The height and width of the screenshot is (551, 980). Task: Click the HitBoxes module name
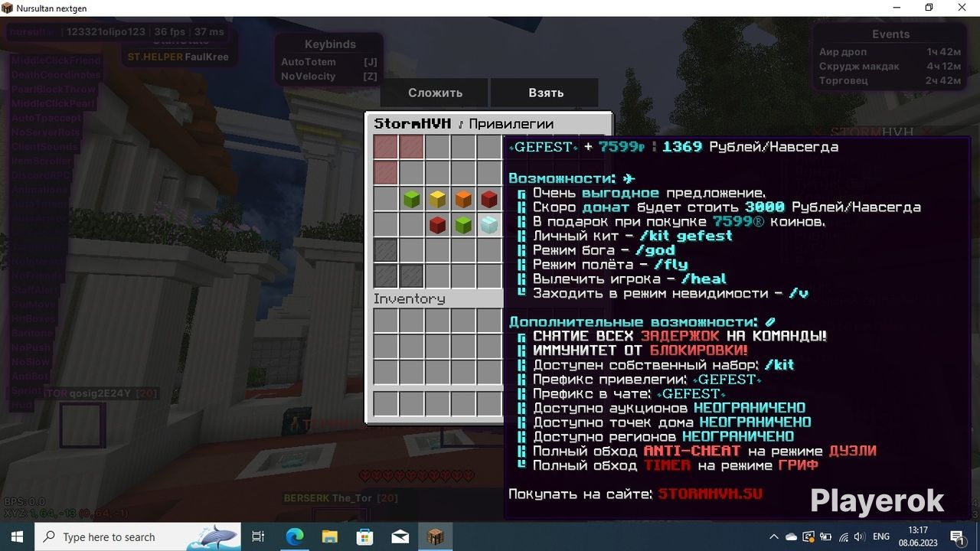pyautogui.click(x=33, y=319)
